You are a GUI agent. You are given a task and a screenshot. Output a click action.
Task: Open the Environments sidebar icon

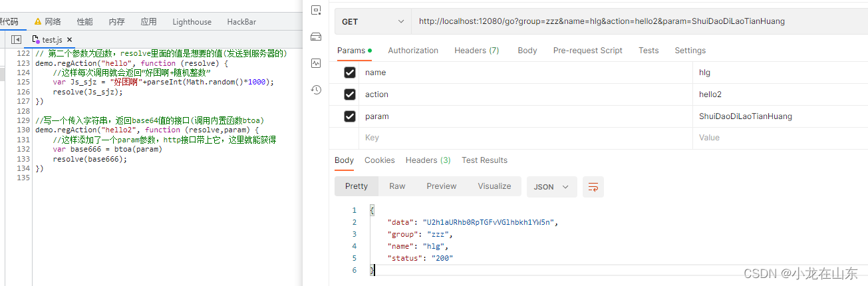pyautogui.click(x=316, y=10)
